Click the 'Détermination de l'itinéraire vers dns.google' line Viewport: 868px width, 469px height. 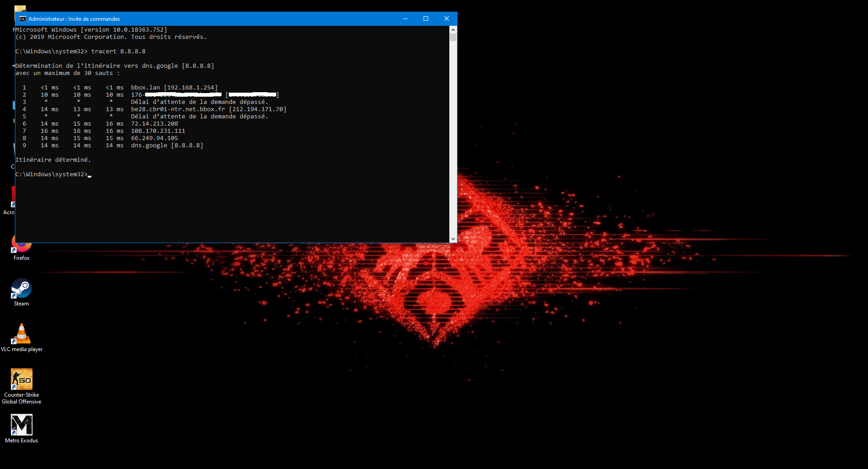[x=115, y=66]
